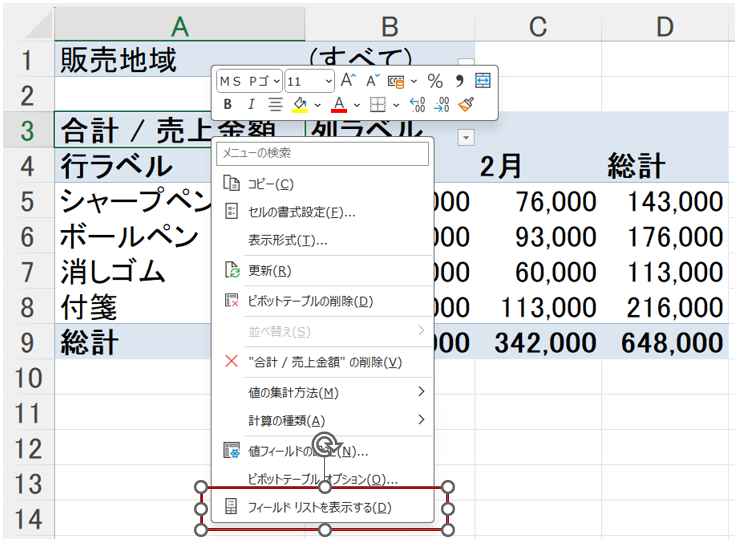Image resolution: width=735 pixels, height=551 pixels.
Task: Click the メニューの検索 search field
Action: coord(324,154)
